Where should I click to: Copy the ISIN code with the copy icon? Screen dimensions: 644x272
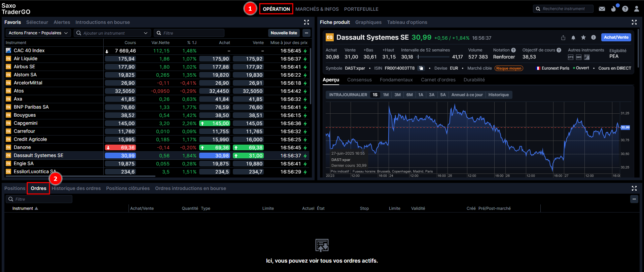click(x=421, y=68)
